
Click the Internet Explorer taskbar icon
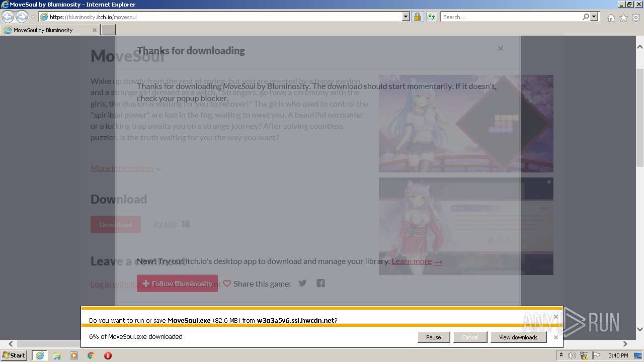click(39, 355)
